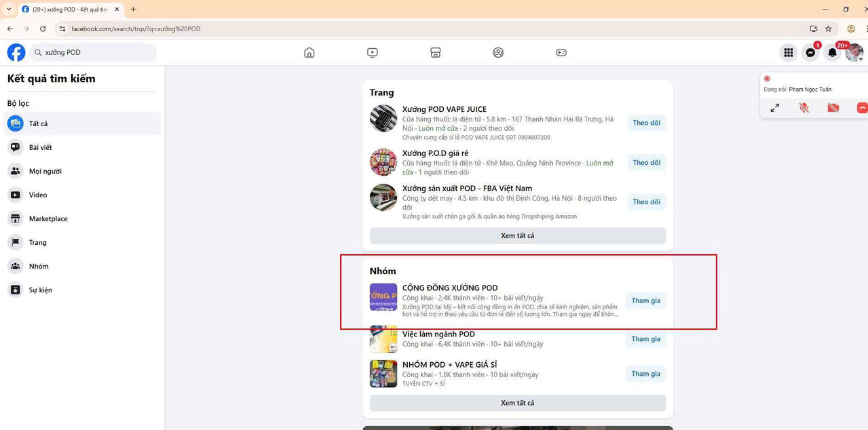The image size is (868, 430).
Task: Click Xem tất cả under Trang section
Action: (518, 235)
